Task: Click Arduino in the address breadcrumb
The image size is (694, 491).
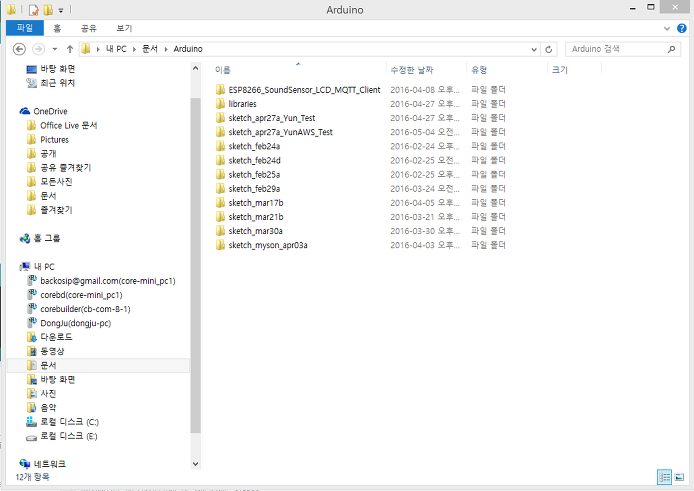Action: [188, 49]
